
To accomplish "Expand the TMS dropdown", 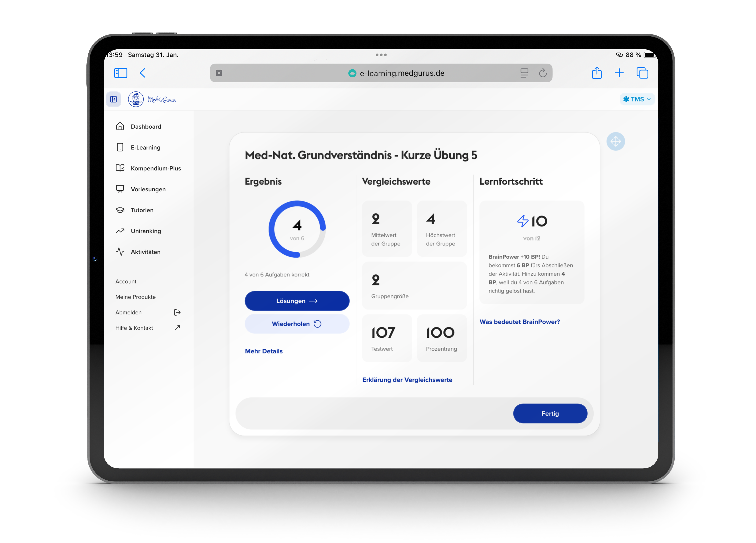I will (637, 99).
